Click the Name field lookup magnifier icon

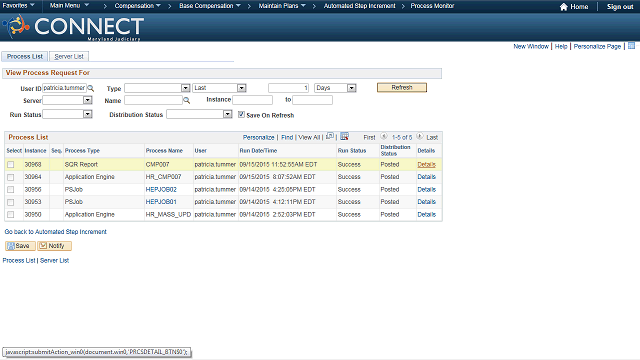tap(187, 100)
